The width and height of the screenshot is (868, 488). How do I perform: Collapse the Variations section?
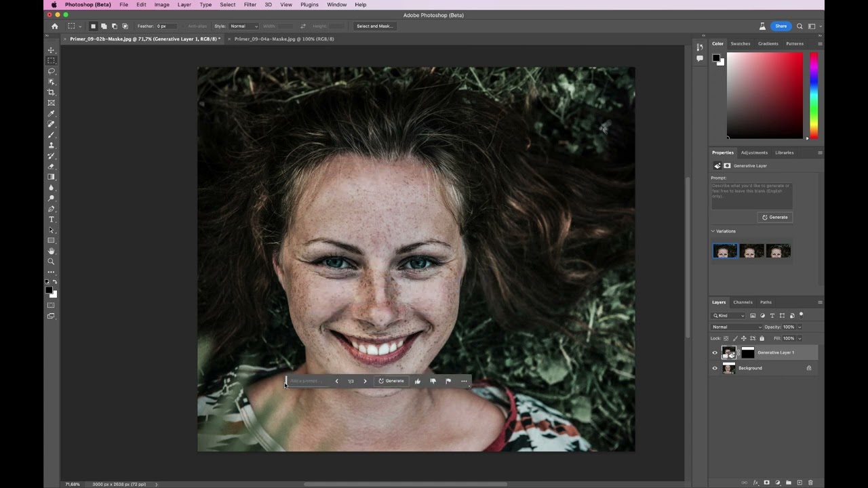pyautogui.click(x=713, y=231)
